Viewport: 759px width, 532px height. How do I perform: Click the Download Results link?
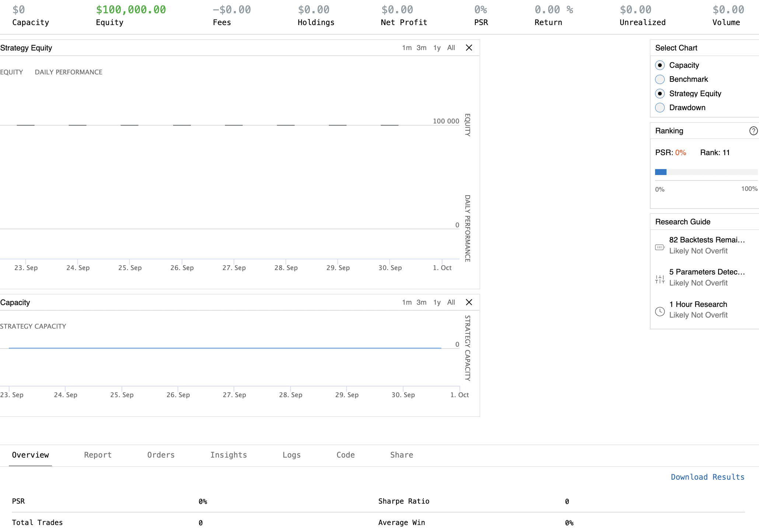[x=707, y=477]
